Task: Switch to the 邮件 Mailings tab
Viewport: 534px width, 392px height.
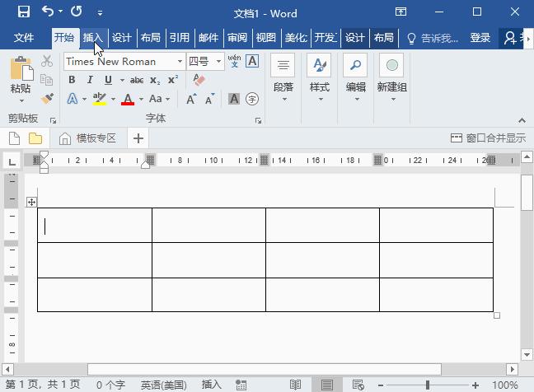Action: point(208,37)
